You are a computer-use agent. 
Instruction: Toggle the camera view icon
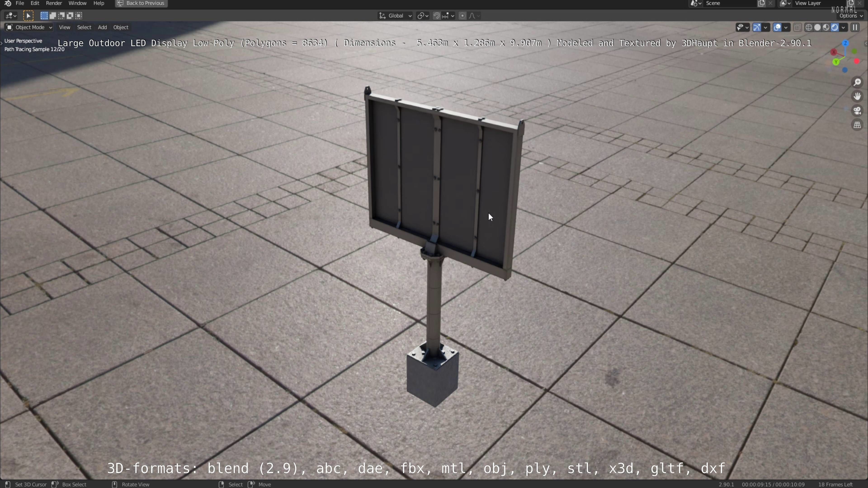[857, 110]
